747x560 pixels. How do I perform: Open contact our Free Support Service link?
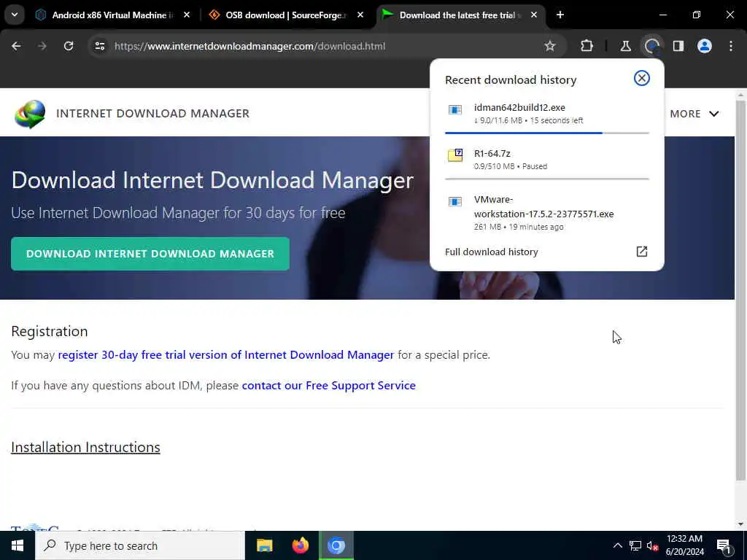[329, 385]
